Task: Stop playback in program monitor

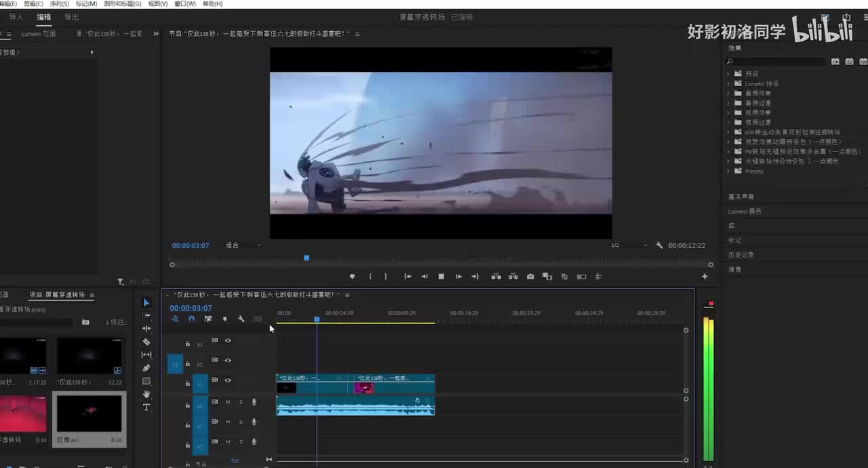Action: [x=441, y=277]
